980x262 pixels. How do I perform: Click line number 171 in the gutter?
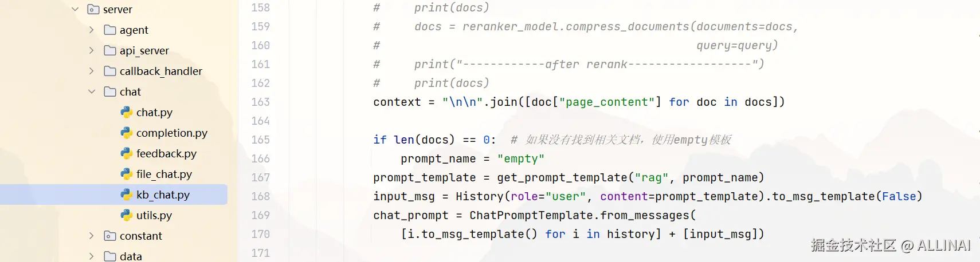(260, 253)
